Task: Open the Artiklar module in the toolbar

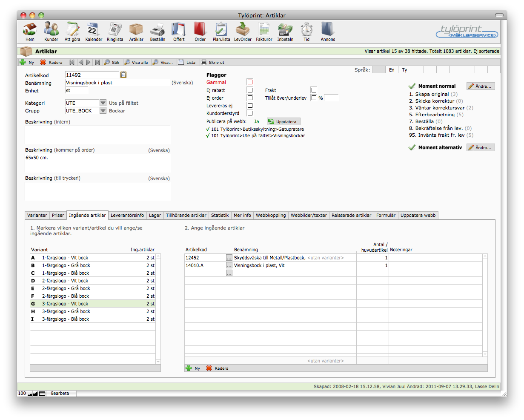Action: (136, 32)
